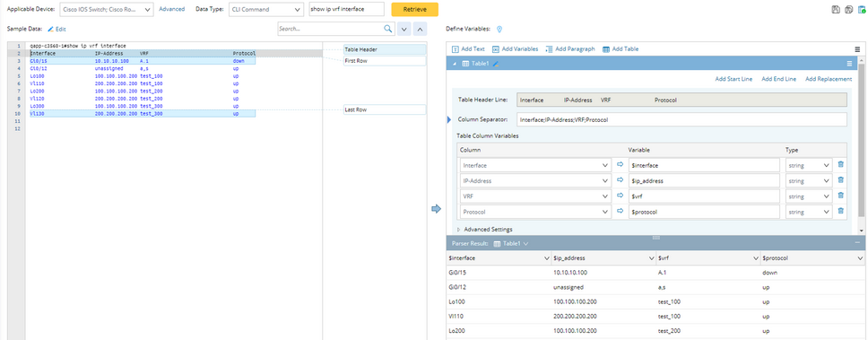The image size is (868, 340).
Task: Click the Table Header marker label
Action: 385,49
